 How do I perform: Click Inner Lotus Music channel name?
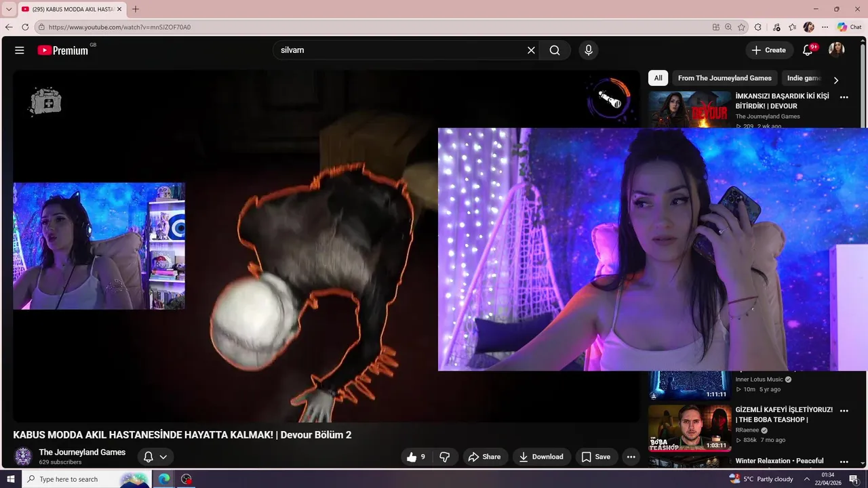coord(759,380)
